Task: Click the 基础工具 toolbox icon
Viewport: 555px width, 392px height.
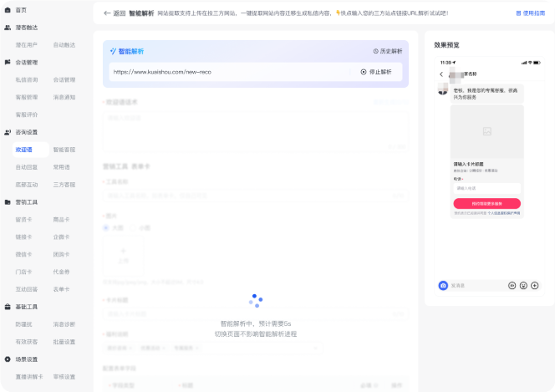Action: tap(8, 307)
